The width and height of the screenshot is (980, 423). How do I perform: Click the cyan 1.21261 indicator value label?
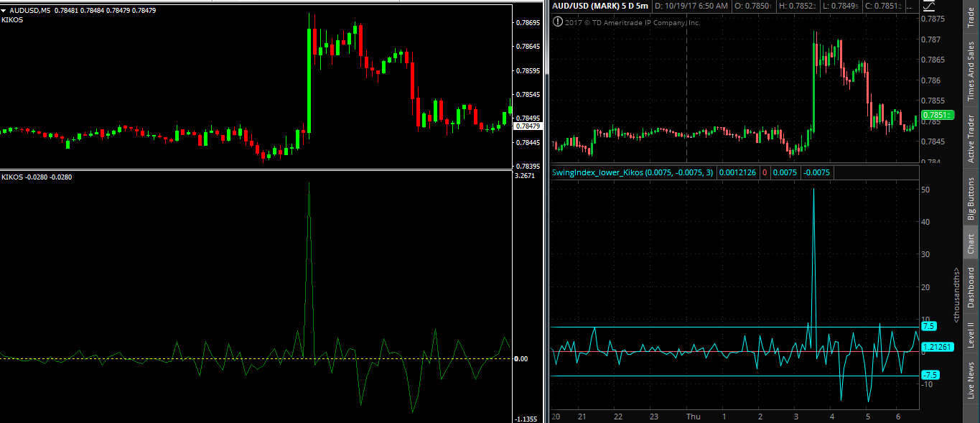click(936, 348)
